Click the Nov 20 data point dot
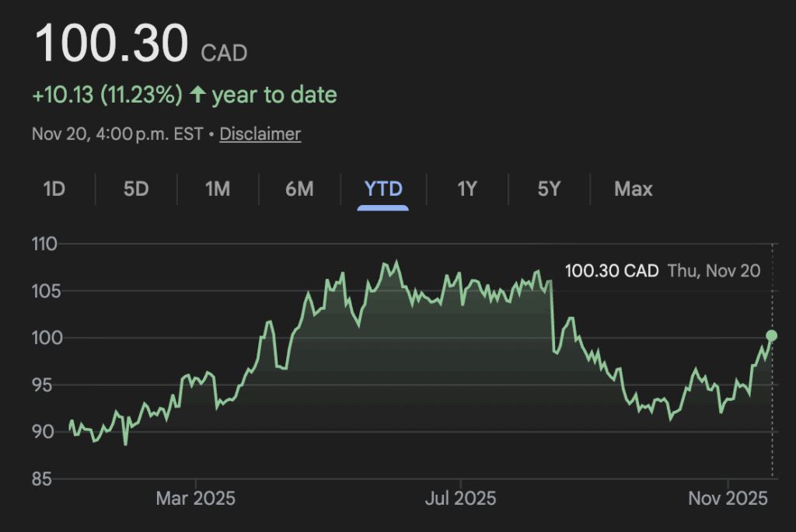Screen dimensions: 796x532 click(x=772, y=336)
